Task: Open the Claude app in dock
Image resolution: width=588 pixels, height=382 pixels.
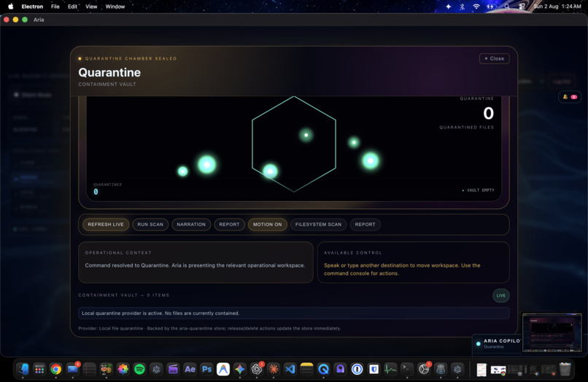Action: point(274,370)
